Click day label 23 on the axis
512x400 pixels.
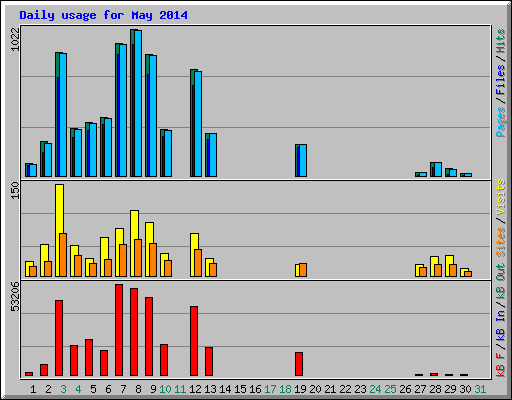click(360, 389)
